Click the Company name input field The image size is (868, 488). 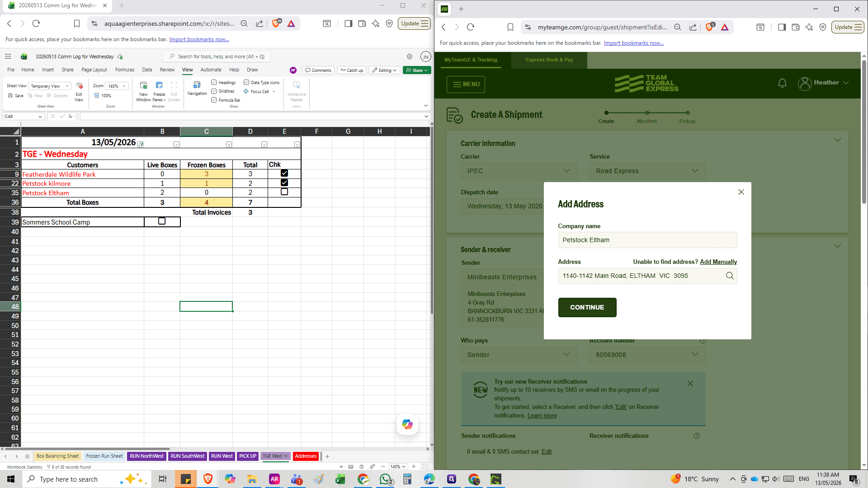click(x=647, y=240)
